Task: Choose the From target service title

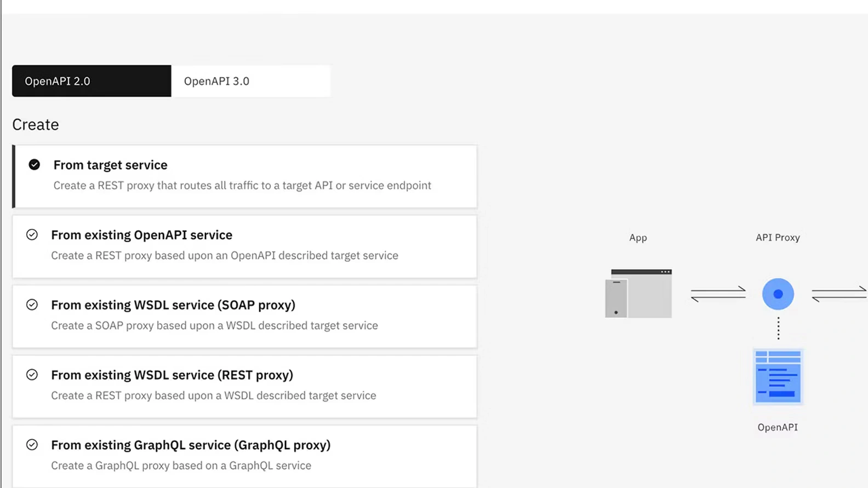Action: (x=110, y=165)
